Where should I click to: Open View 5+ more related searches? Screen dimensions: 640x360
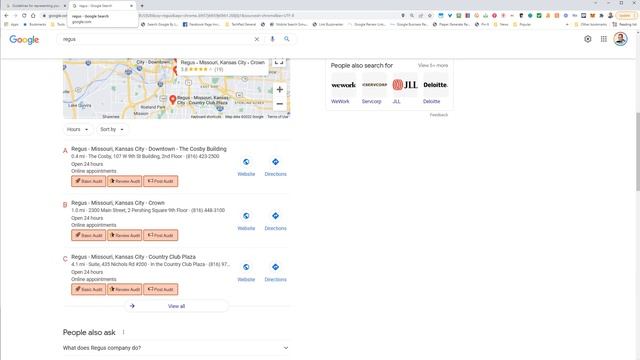coord(433,65)
